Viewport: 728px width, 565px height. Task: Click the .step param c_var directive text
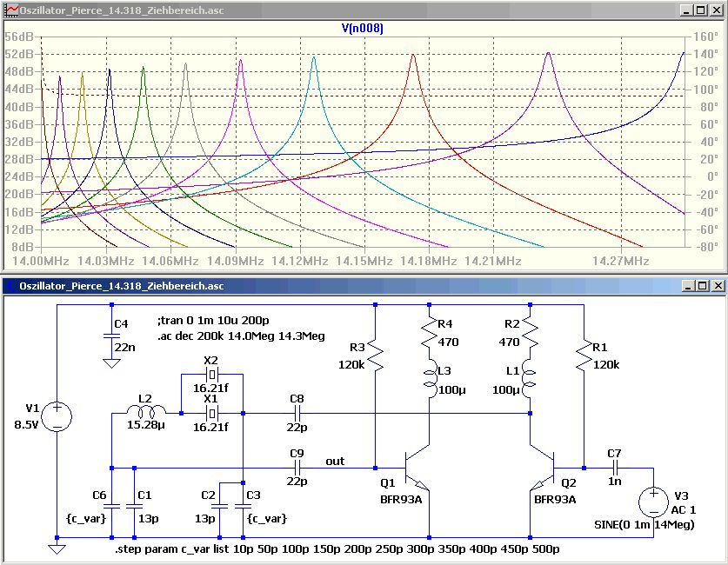(337, 550)
